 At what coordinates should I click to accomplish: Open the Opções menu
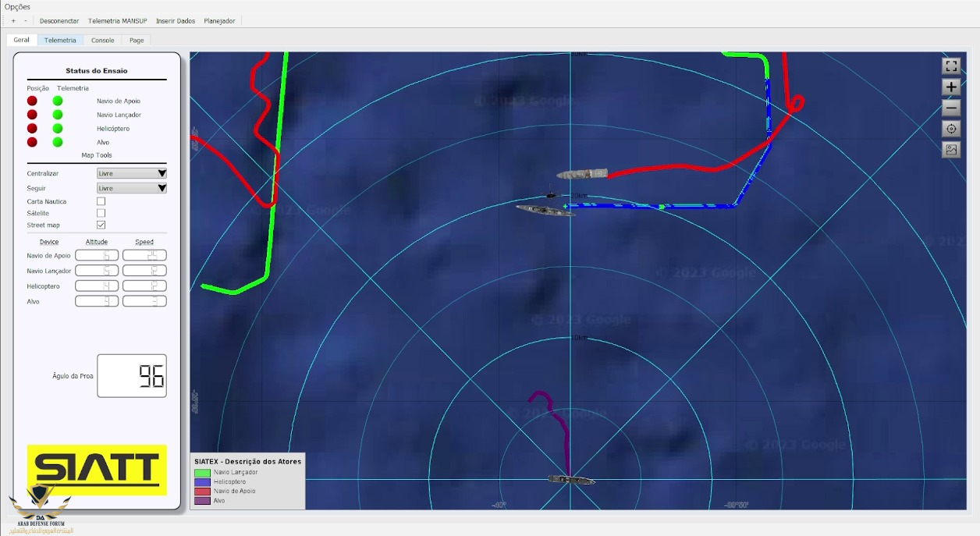click(16, 6)
